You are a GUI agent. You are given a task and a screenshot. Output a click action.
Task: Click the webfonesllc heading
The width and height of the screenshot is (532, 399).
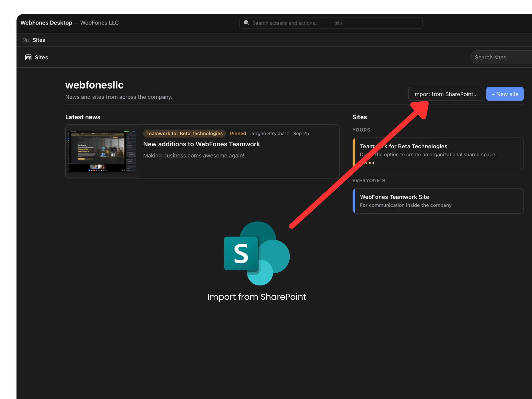[94, 85]
